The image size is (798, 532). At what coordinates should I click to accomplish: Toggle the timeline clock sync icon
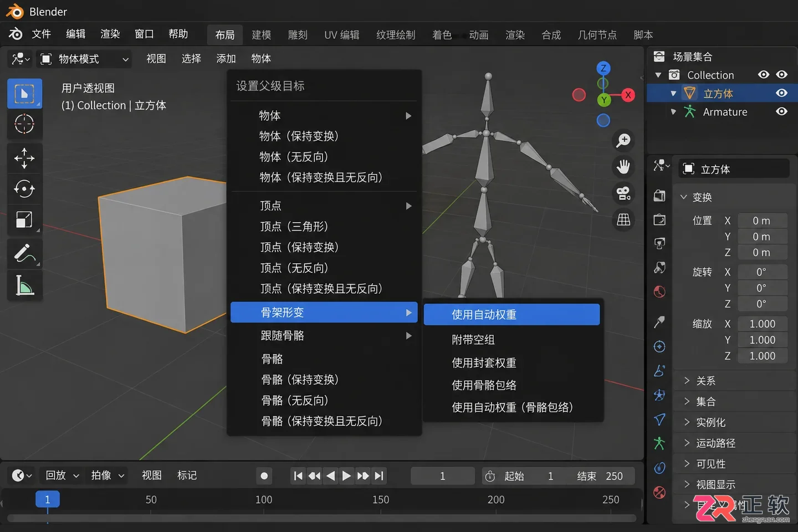pos(490,476)
